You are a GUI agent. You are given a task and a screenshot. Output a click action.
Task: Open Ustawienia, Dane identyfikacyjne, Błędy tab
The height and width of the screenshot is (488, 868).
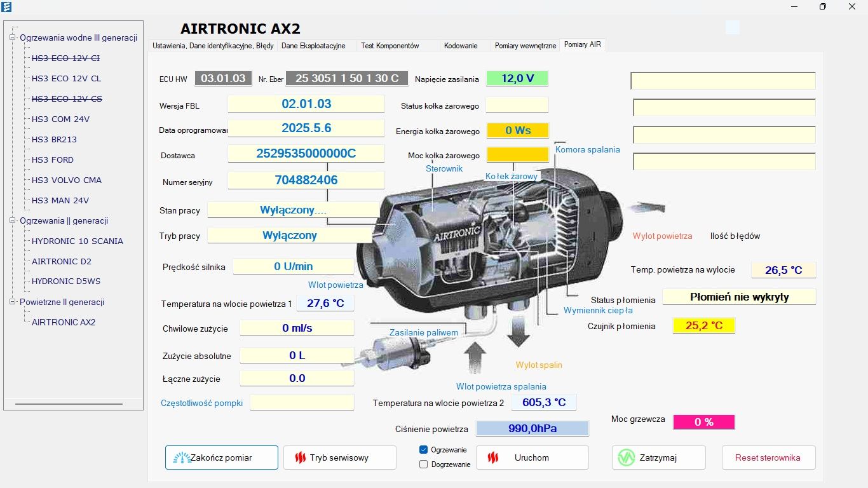[x=213, y=46]
